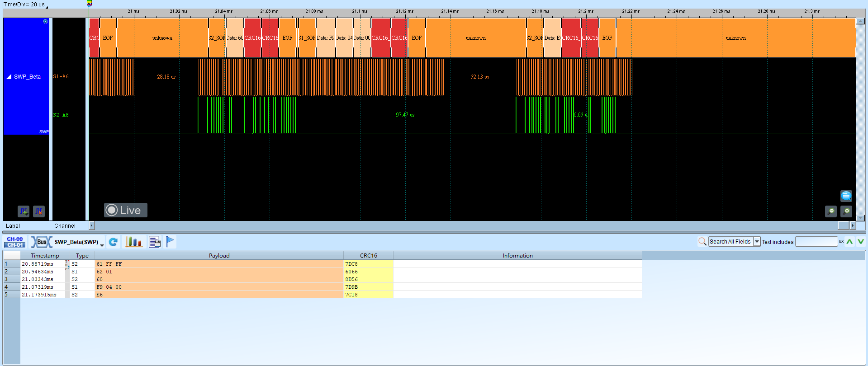Click the remove-waveform icon below channel list
This screenshot has width=868, height=366.
39,211
